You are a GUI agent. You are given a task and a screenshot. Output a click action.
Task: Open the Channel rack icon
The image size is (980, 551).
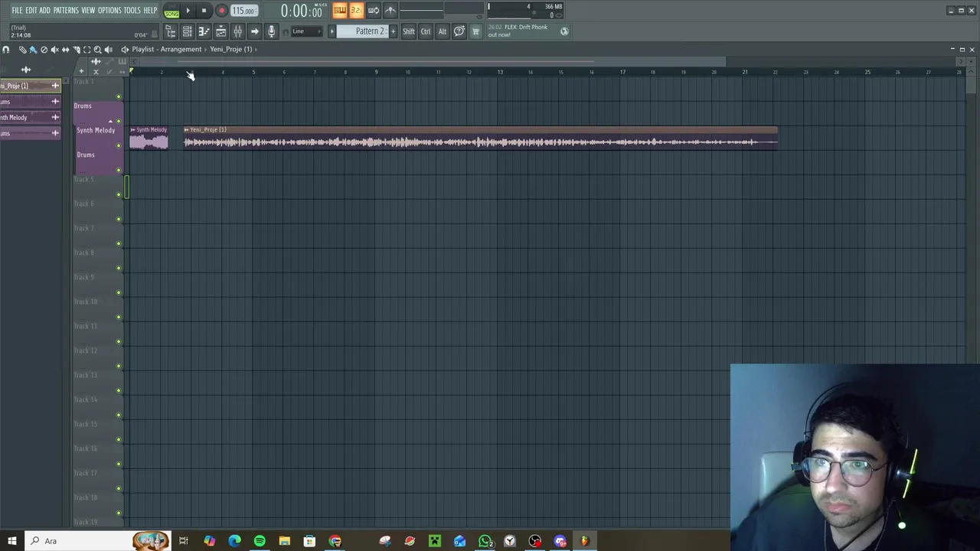click(x=187, y=31)
